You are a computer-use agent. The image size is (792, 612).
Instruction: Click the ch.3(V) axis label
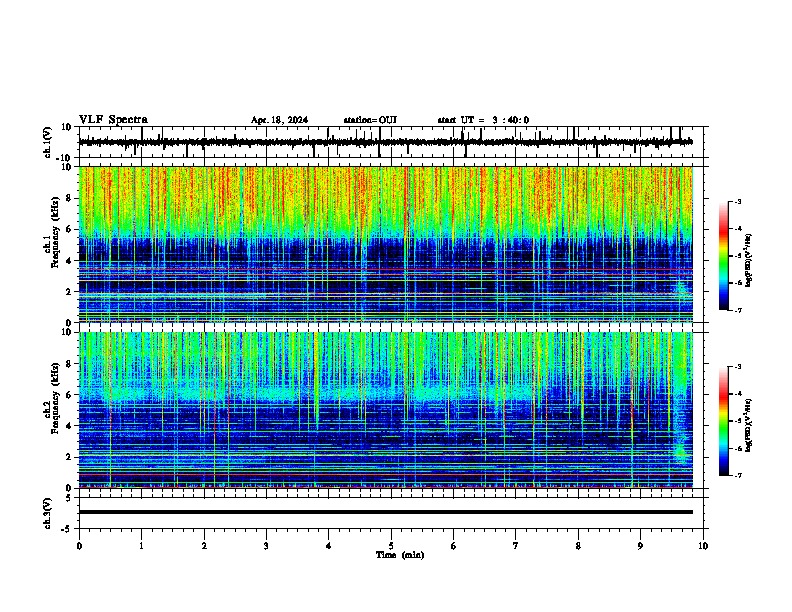coord(48,513)
